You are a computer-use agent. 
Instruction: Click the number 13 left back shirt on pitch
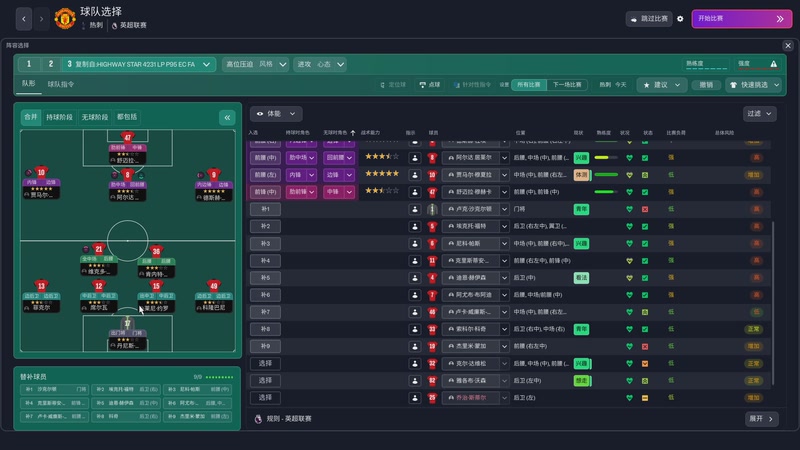(x=41, y=286)
